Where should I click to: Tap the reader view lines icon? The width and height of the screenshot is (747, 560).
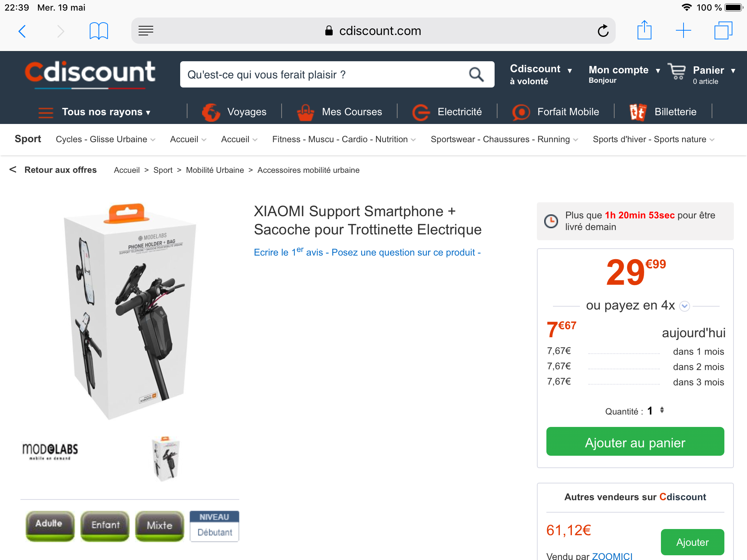146,31
